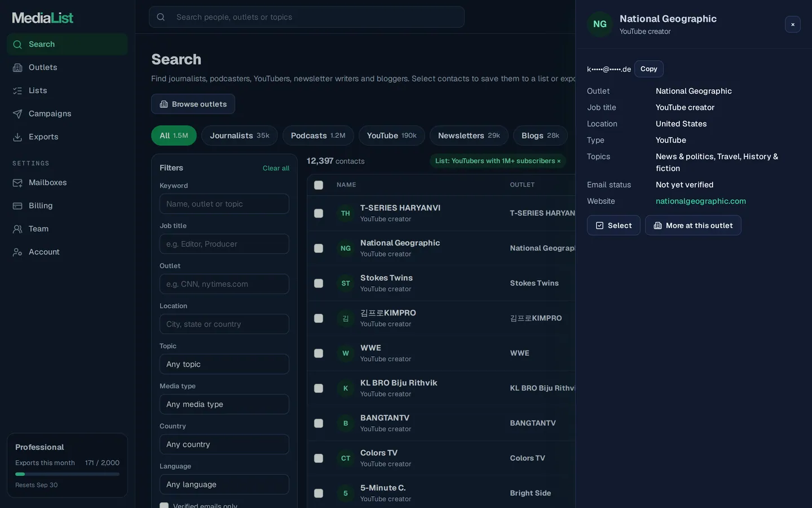Click the Billing card icon
Viewport: 812px width, 508px height.
17,206
